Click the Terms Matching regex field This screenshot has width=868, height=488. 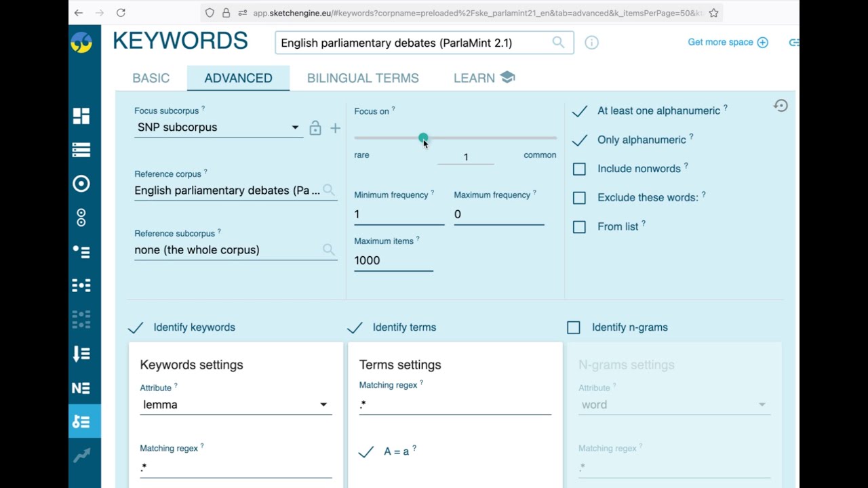pyautogui.click(x=455, y=405)
